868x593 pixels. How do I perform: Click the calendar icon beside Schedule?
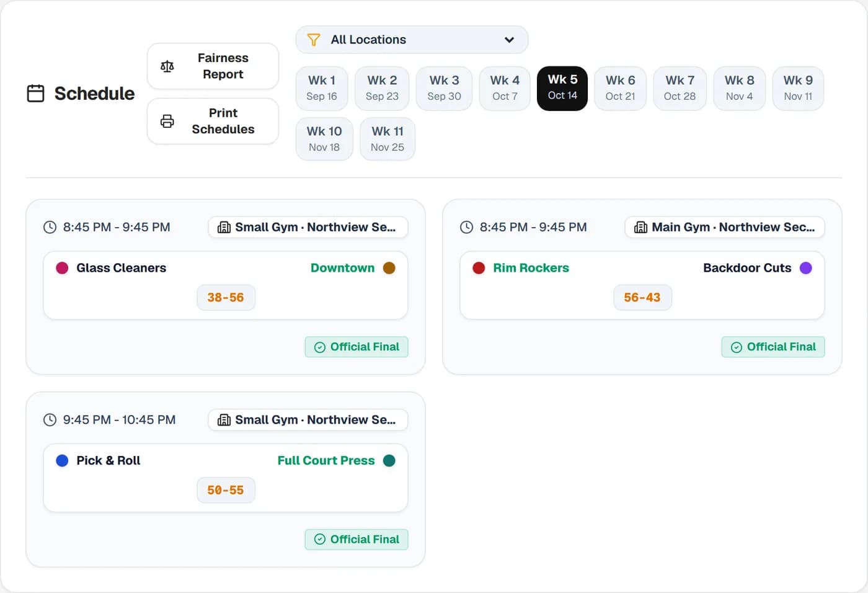pos(36,94)
